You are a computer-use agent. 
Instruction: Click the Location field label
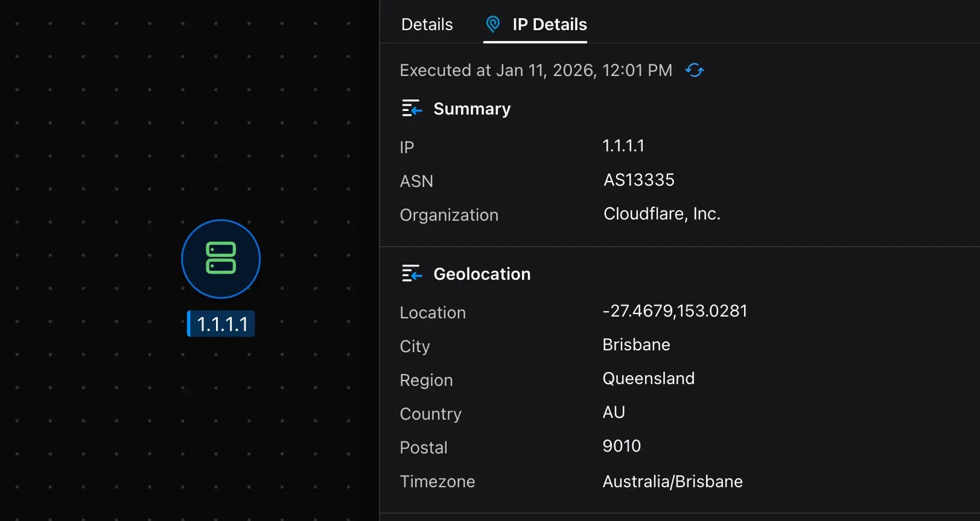[433, 312]
